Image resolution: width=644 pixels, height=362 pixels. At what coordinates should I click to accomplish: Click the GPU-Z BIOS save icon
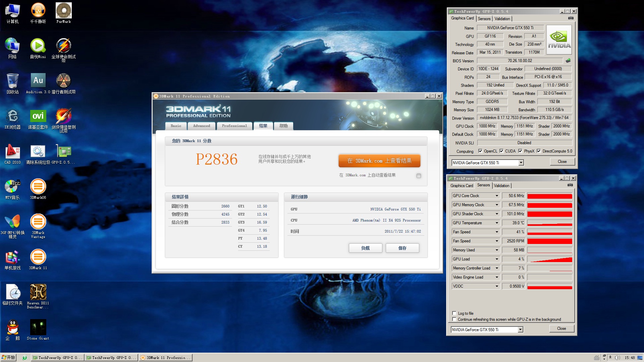[x=568, y=61]
